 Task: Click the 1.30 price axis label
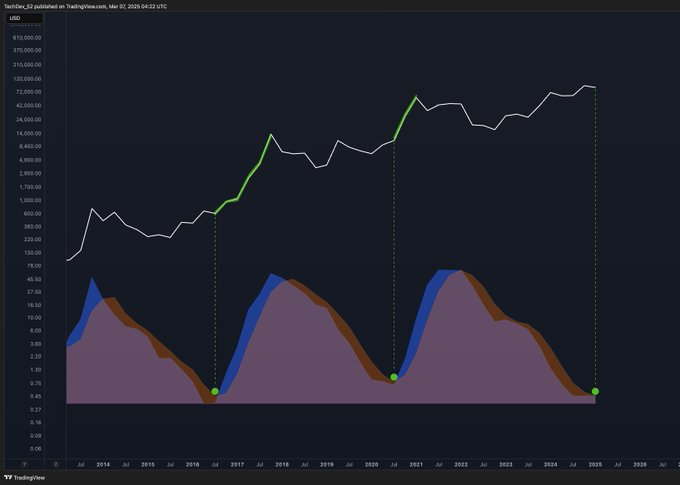click(x=36, y=370)
